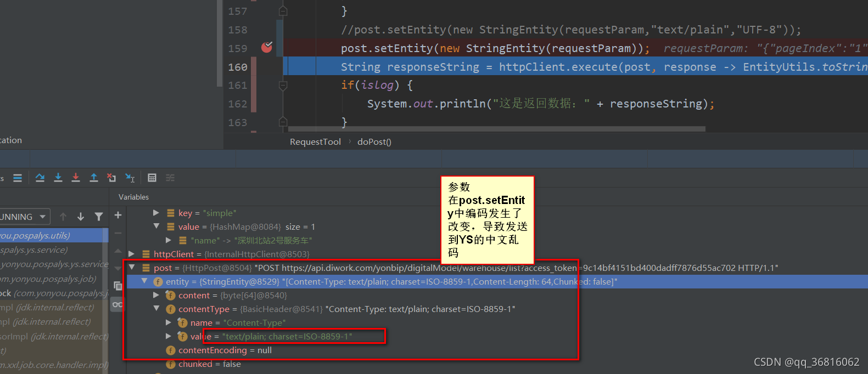This screenshot has width=868, height=374.
Task: Collapse the post HttpPost variable node
Action: tap(132, 268)
